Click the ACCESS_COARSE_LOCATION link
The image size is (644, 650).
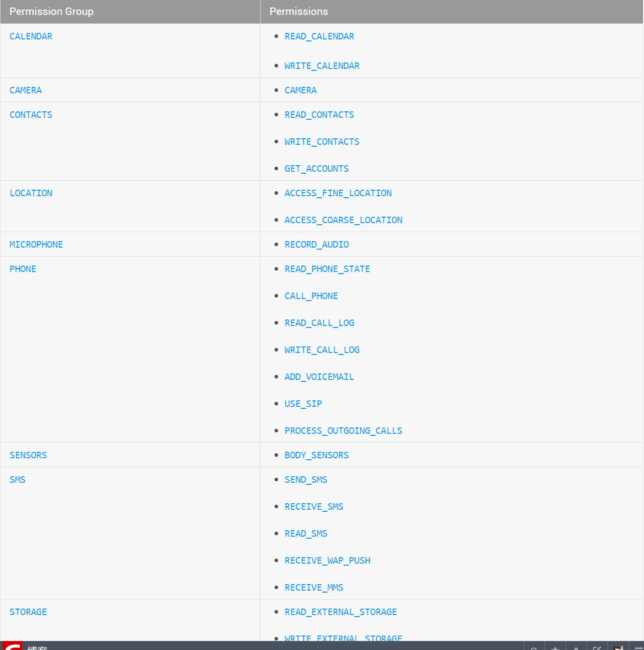click(x=343, y=220)
